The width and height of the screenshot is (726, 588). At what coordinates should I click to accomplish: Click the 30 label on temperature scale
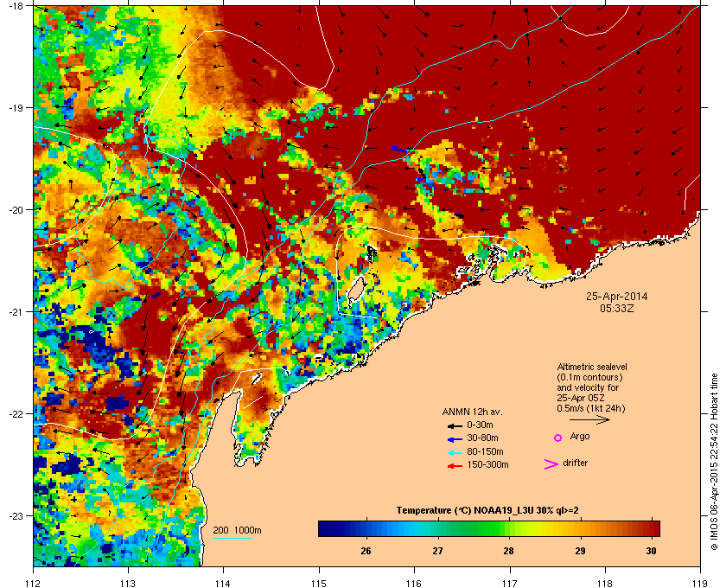click(652, 551)
